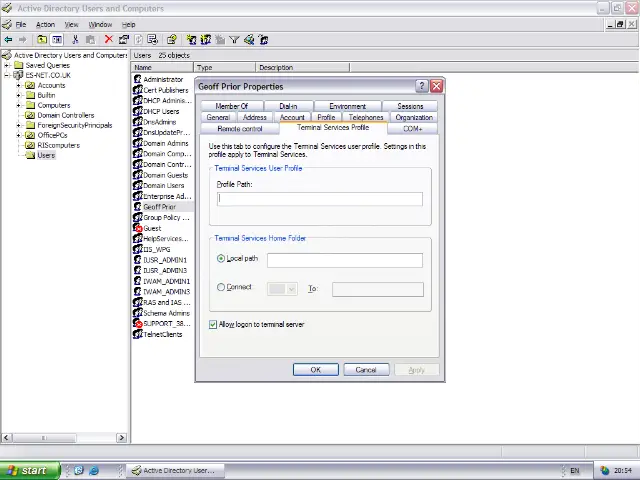The width and height of the screenshot is (640, 480).
Task: Expand the Computers tree node
Action: pyautogui.click(x=18, y=105)
